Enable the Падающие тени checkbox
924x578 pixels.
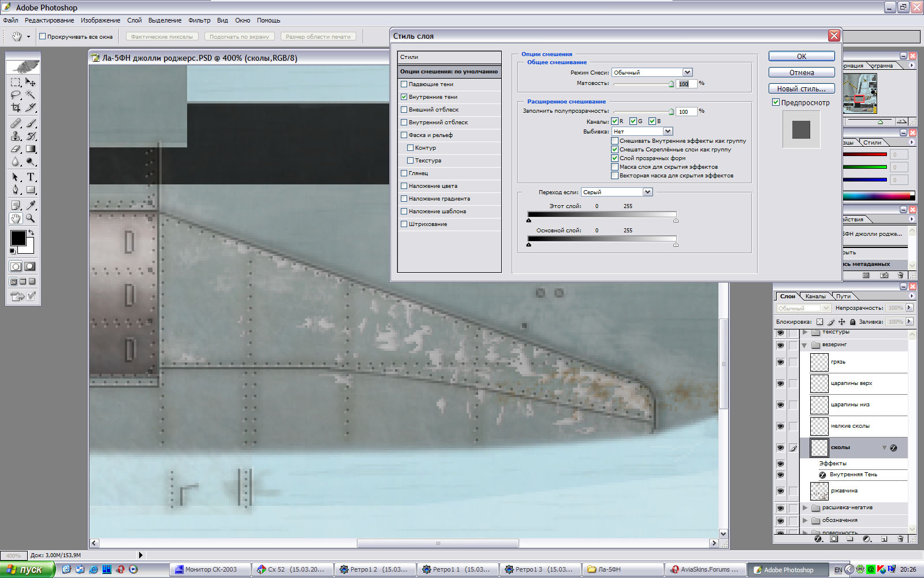pos(404,84)
